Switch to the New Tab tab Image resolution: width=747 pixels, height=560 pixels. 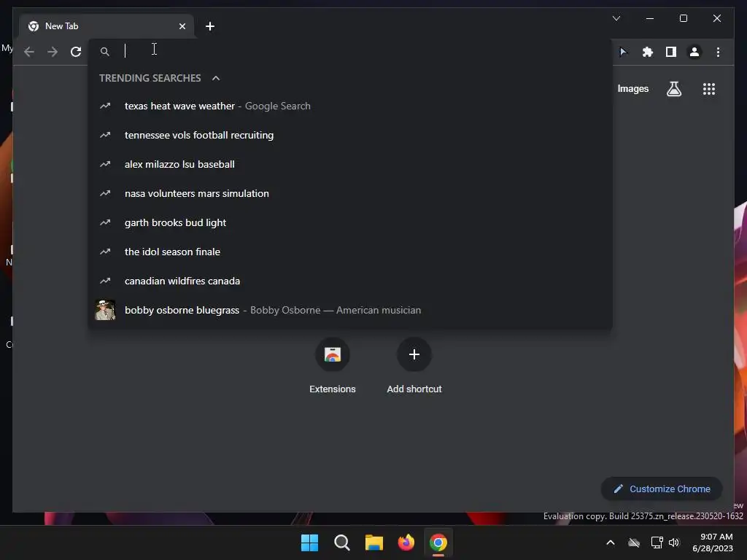tap(107, 26)
